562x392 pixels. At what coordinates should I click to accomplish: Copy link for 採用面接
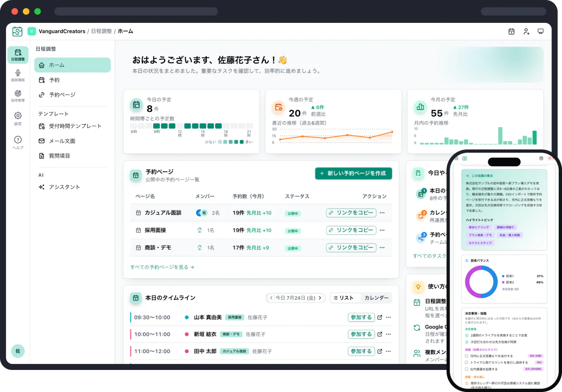click(x=351, y=230)
